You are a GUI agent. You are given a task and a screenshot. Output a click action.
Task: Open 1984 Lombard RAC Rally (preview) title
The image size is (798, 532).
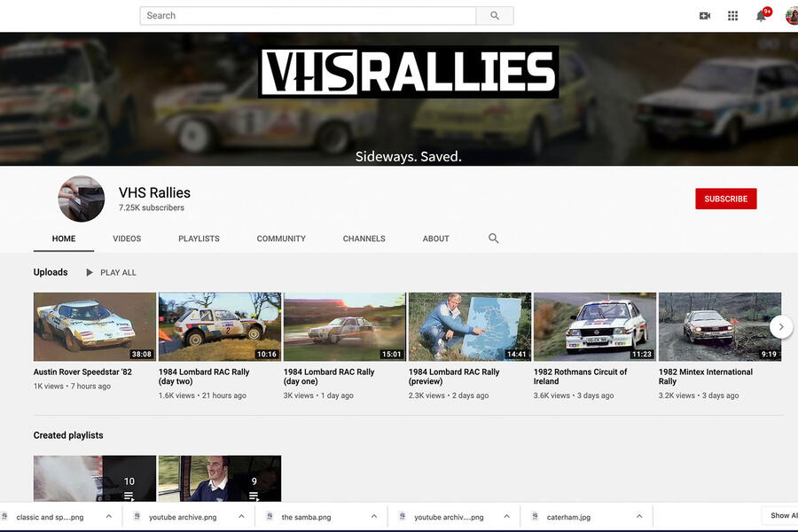coord(454,377)
